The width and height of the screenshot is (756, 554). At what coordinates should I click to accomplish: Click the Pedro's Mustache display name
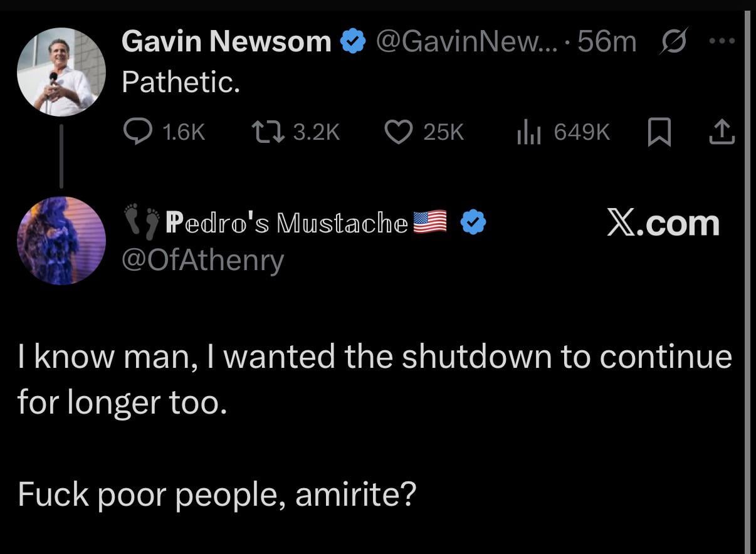click(x=286, y=223)
